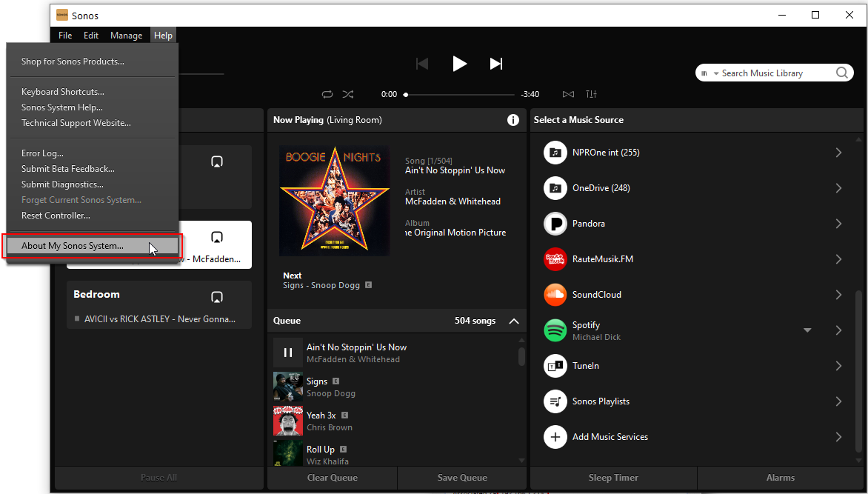Screen dimensions: 868x494
Task: Select the Bedroom room
Action: [159, 305]
